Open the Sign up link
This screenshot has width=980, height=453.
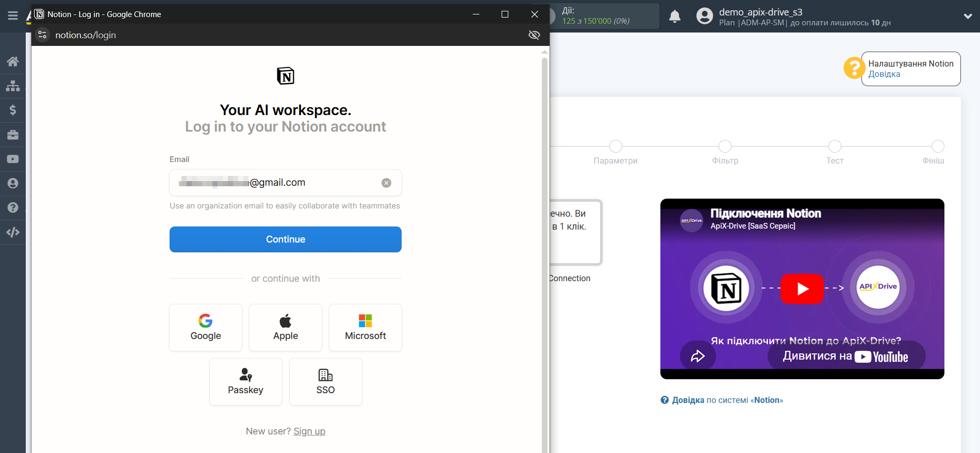tap(309, 431)
